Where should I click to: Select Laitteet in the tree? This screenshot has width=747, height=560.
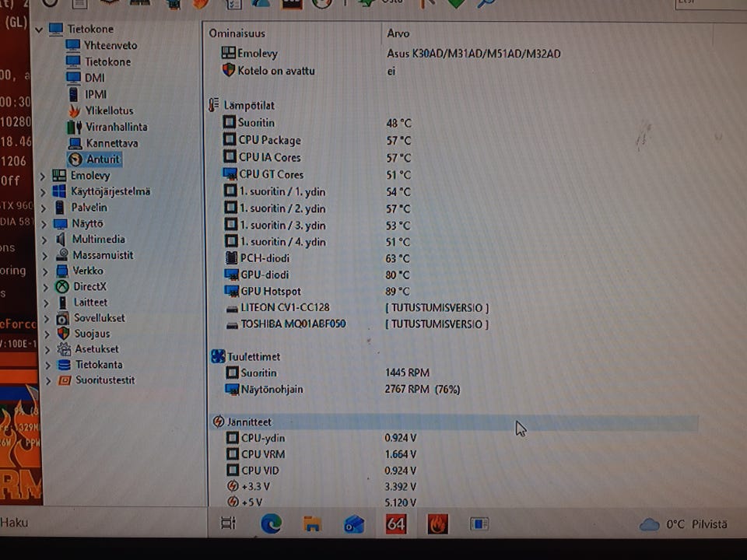click(x=90, y=303)
